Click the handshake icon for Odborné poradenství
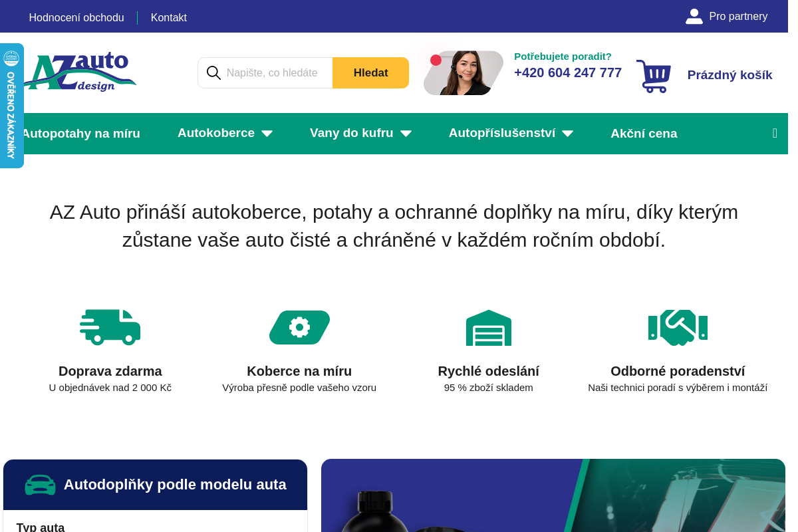798x532 pixels. pyautogui.click(x=678, y=328)
